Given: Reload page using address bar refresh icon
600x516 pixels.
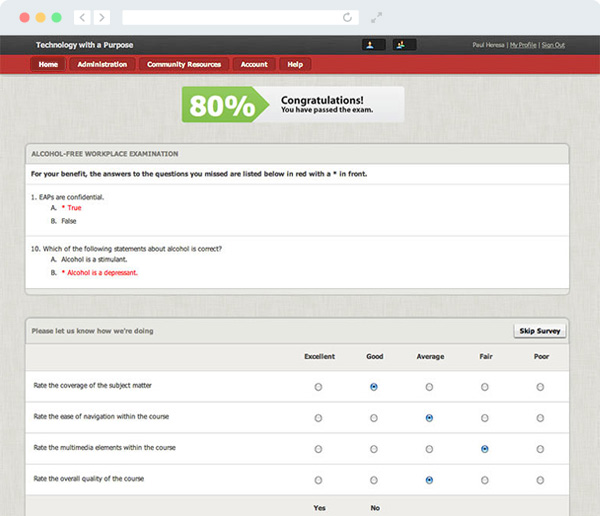Looking at the screenshot, I should [347, 18].
